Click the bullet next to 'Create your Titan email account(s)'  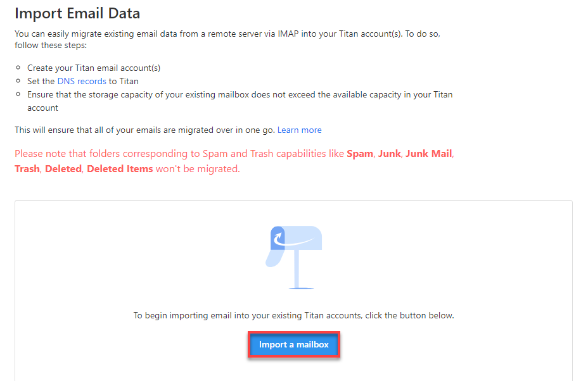[x=19, y=67]
